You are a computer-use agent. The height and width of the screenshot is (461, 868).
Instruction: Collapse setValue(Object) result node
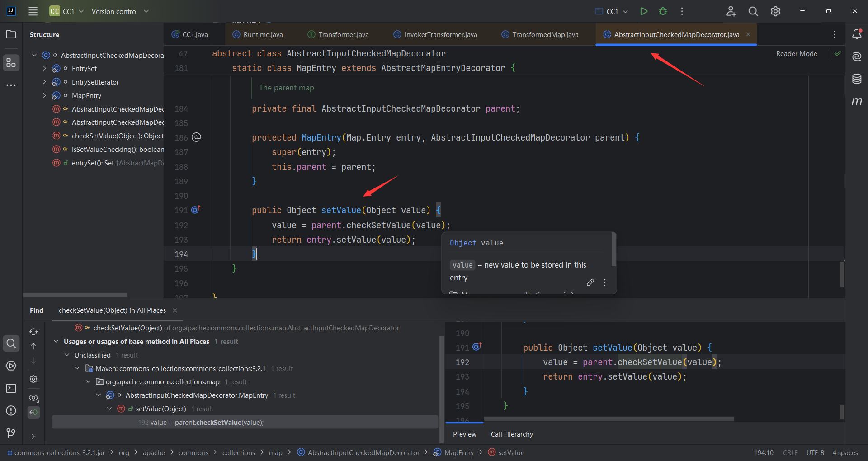point(109,409)
